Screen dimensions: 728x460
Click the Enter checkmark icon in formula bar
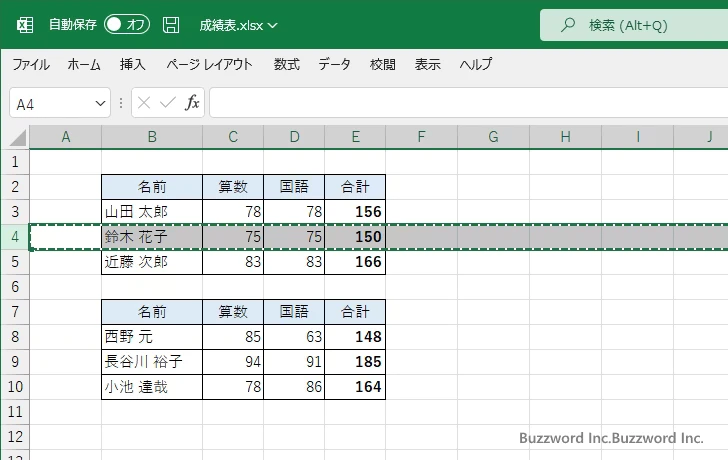click(x=167, y=103)
